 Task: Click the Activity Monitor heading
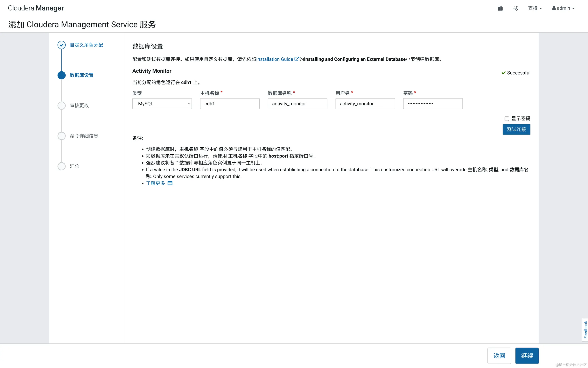coord(152,71)
